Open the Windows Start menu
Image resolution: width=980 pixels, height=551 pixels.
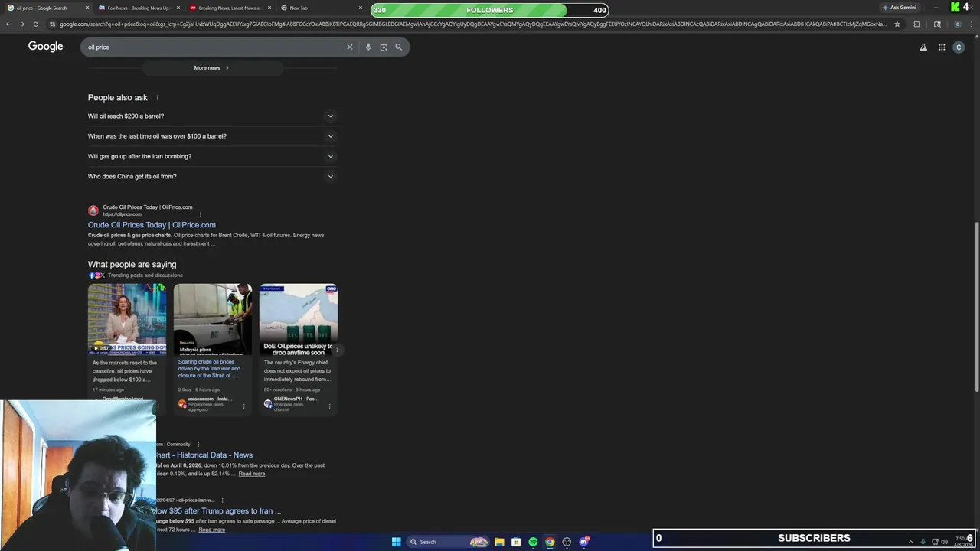(x=396, y=542)
